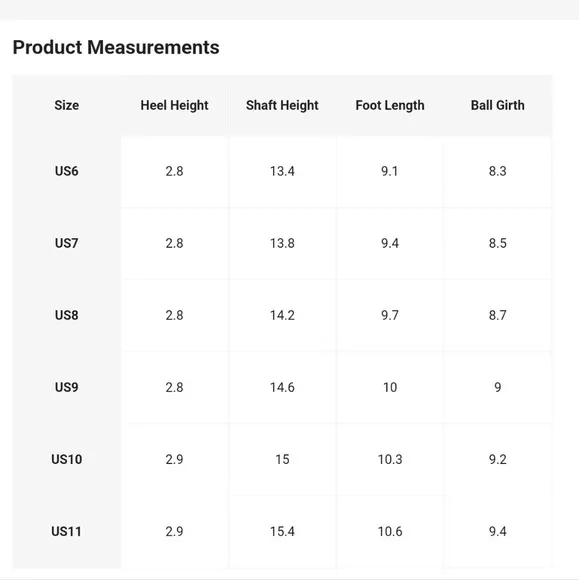Screen dimensions: 579x580
Task: Click the Heel Height column header
Action: click(174, 105)
